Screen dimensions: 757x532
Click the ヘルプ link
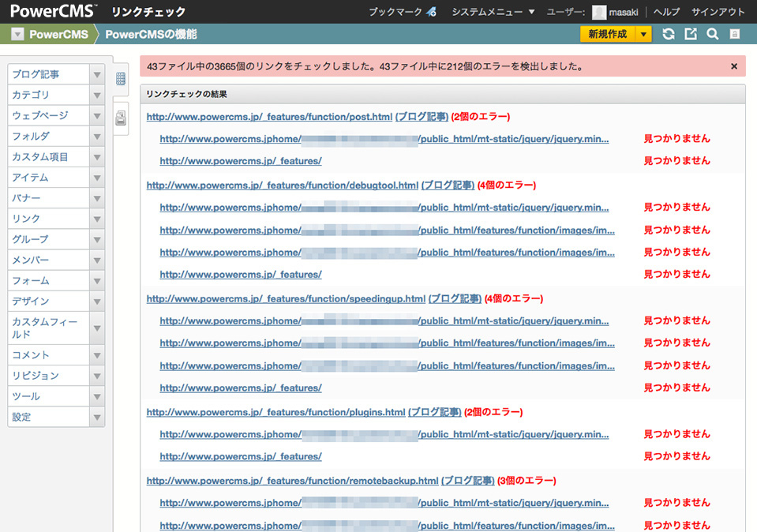click(x=667, y=12)
